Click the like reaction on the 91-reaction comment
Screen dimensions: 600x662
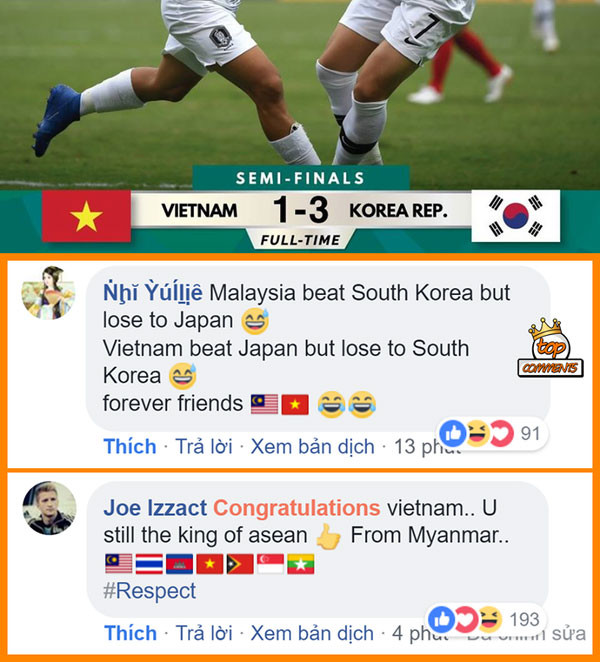(x=453, y=433)
